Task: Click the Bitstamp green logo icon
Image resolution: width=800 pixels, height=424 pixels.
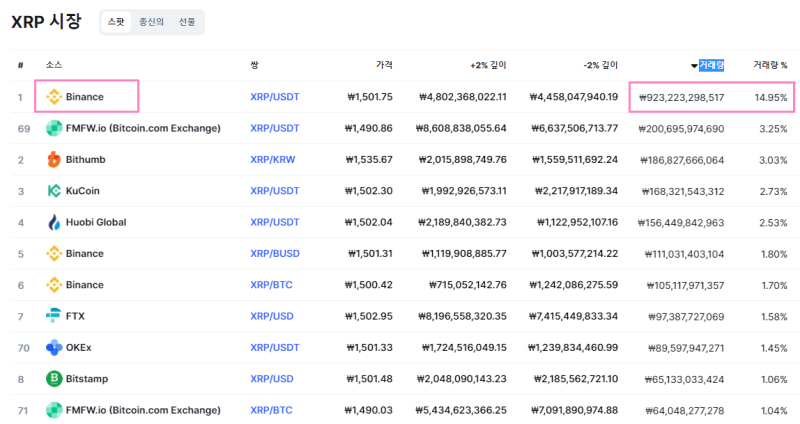Action: [x=54, y=379]
